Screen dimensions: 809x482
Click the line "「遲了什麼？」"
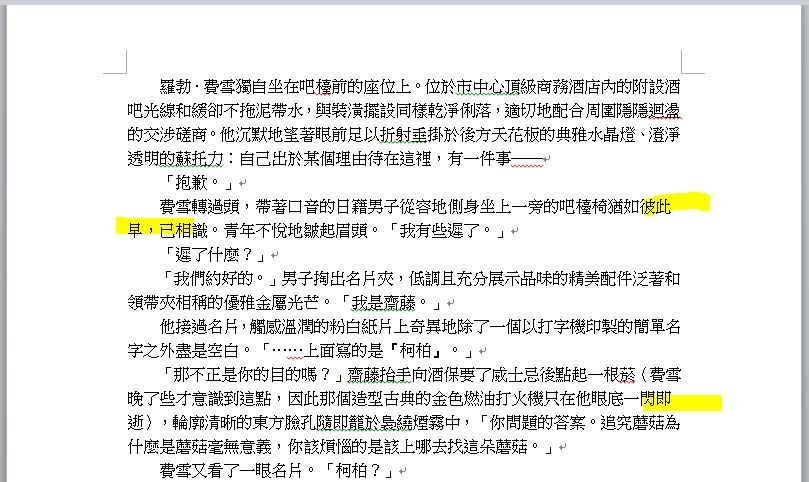pyautogui.click(x=215, y=254)
